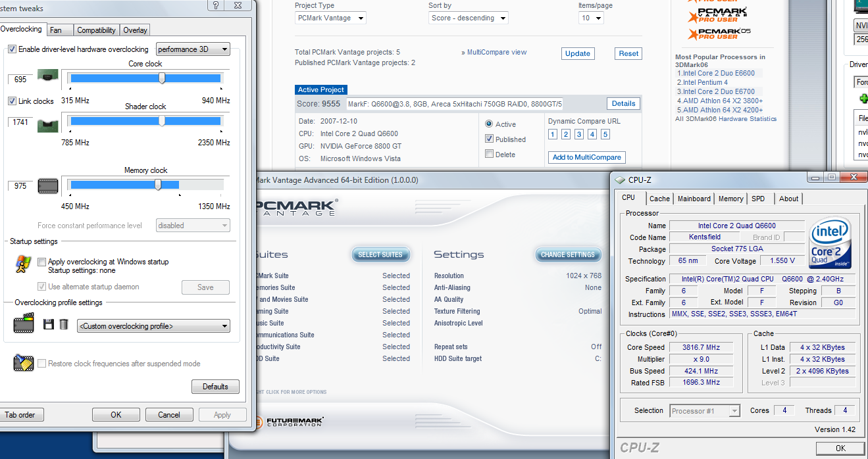Open the Sort by Score descending dropdown

468,18
